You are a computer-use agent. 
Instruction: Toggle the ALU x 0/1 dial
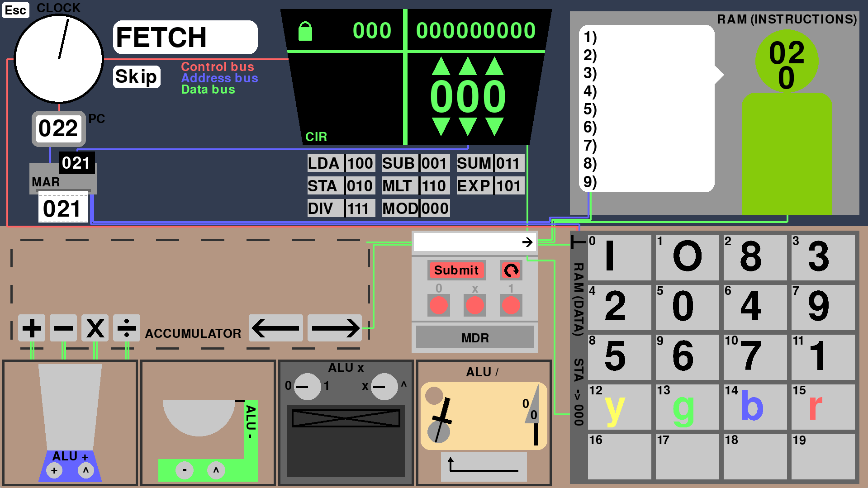(308, 386)
